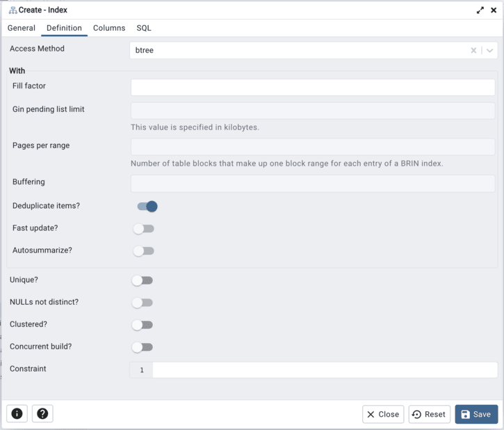Click into the Fill factor field

pyautogui.click(x=313, y=87)
